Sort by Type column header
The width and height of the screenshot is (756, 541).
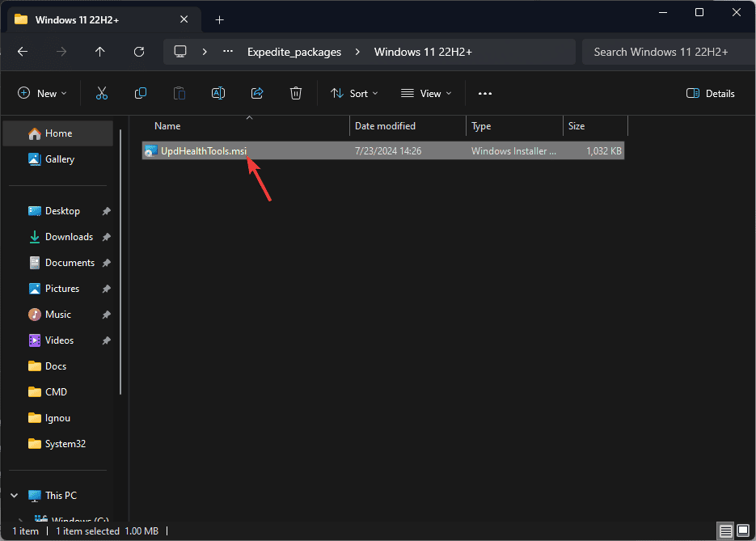(x=514, y=126)
